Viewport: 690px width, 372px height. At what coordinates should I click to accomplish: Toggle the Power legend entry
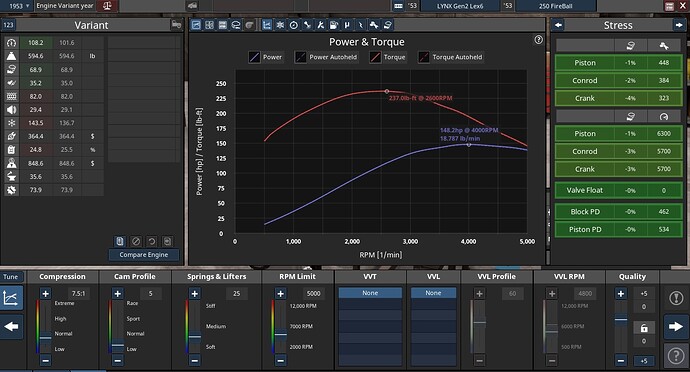(265, 57)
